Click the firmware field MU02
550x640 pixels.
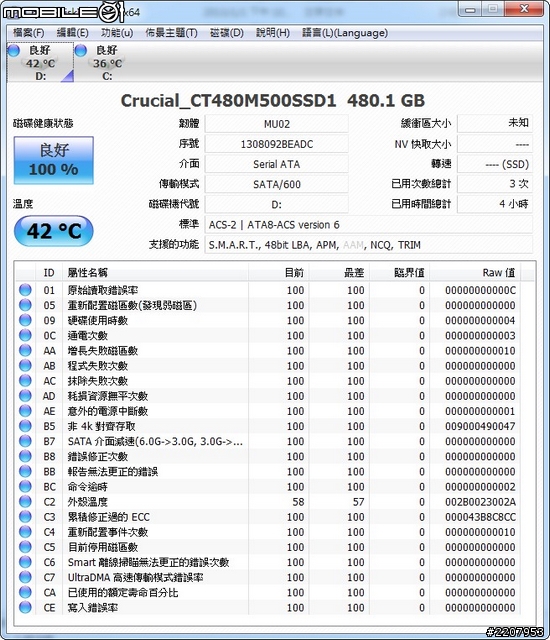(277, 124)
